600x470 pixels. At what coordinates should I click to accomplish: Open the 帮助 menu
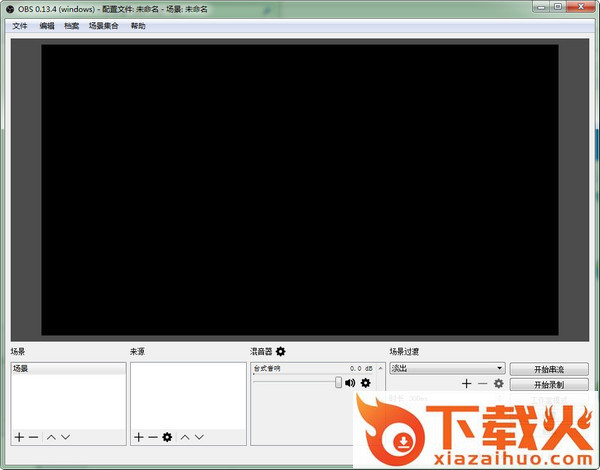(138, 26)
